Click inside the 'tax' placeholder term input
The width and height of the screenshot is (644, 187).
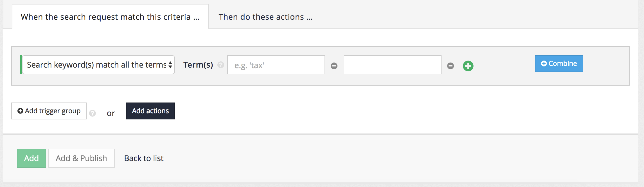click(276, 65)
